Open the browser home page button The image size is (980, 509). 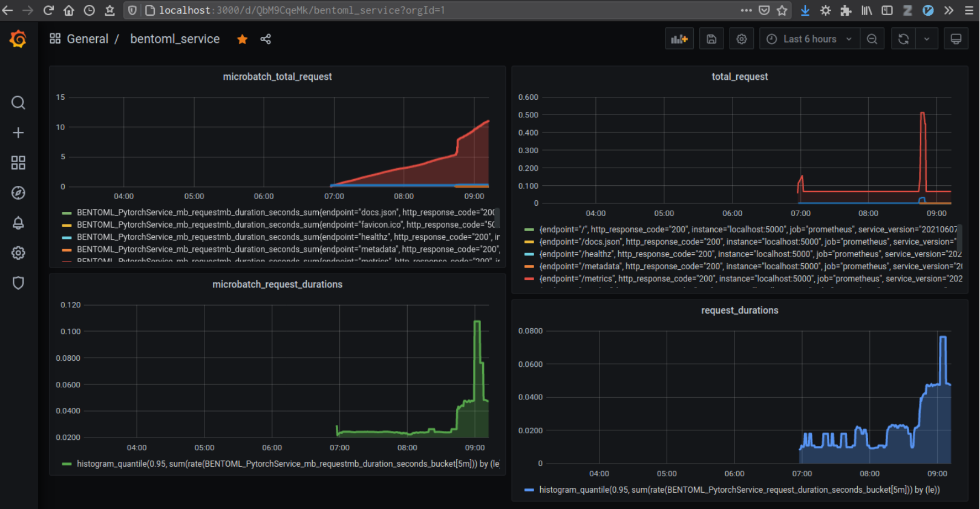coord(69,10)
